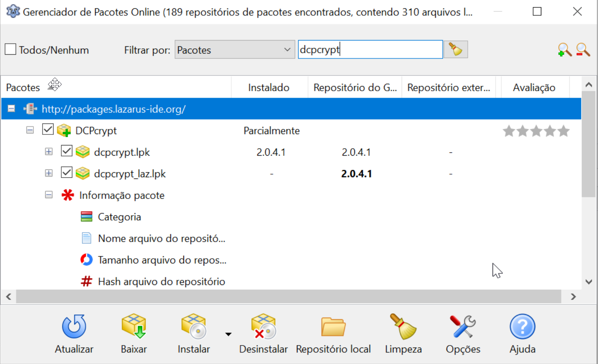Click the Instalar install icon
The image size is (598, 364).
coord(194,326)
